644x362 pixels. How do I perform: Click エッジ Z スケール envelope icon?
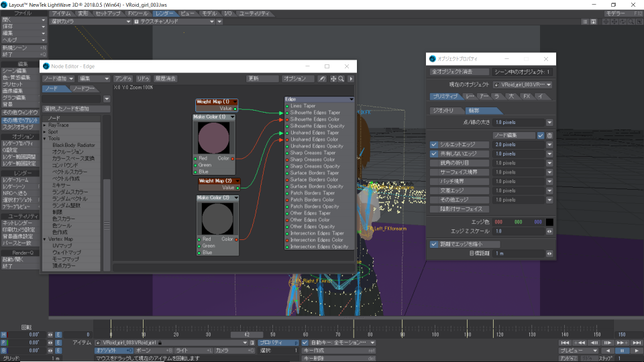click(549, 231)
